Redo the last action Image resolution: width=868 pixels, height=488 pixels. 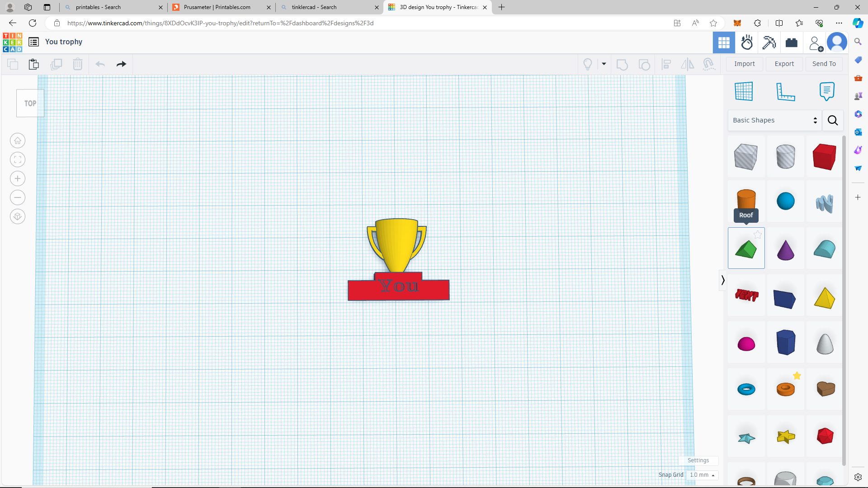coord(121,64)
